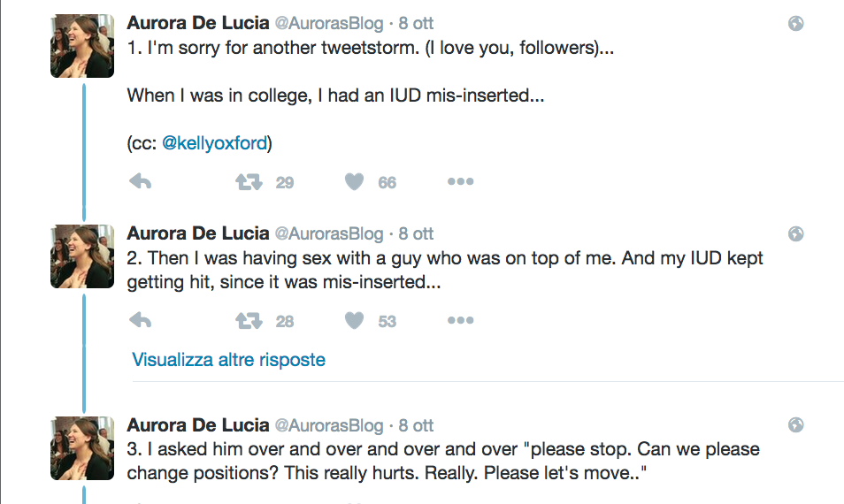
Task: Open the 8 ott timestamp on third tweet
Action: point(416,425)
